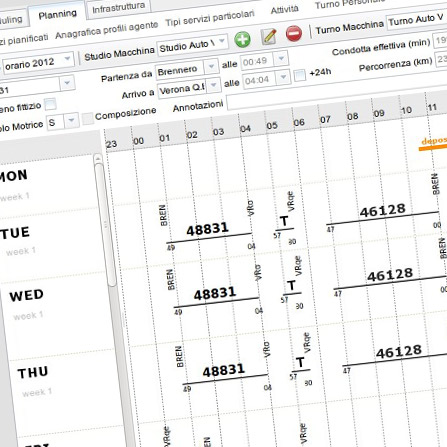This screenshot has height=447, width=447.
Task: Click hour 11 in timeline header
Action: (432, 107)
